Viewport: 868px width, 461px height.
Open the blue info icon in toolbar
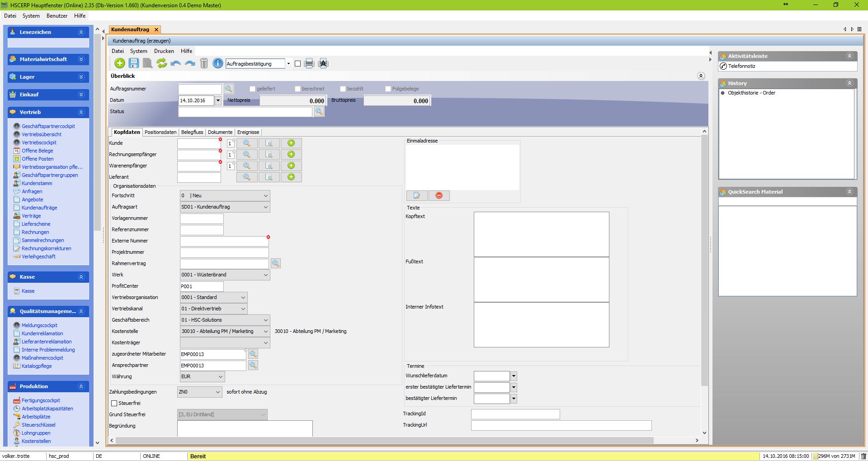(x=217, y=63)
